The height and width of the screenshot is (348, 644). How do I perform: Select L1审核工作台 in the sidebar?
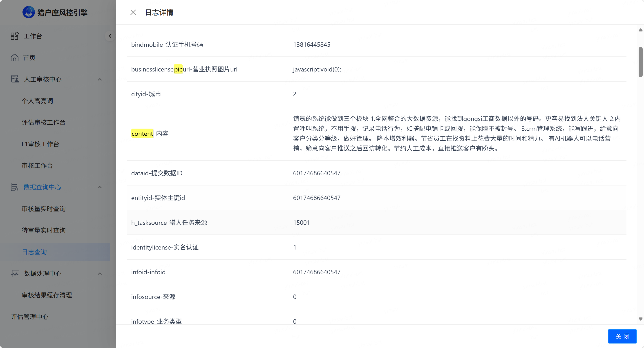[x=40, y=144]
